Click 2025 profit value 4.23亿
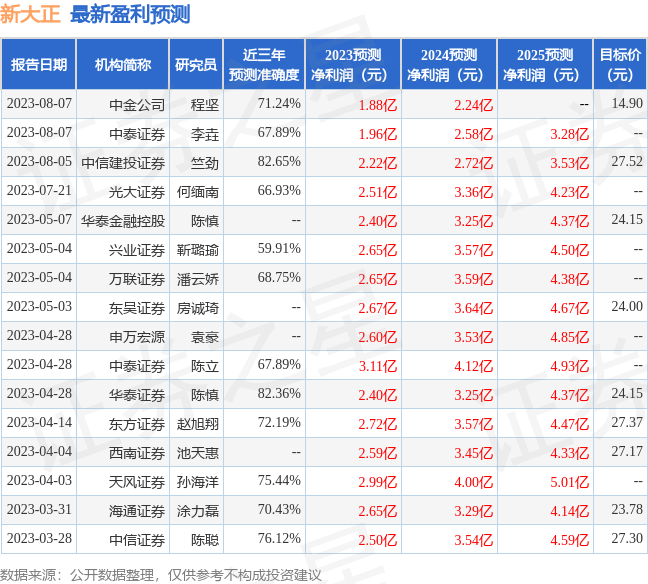 [x=569, y=192]
